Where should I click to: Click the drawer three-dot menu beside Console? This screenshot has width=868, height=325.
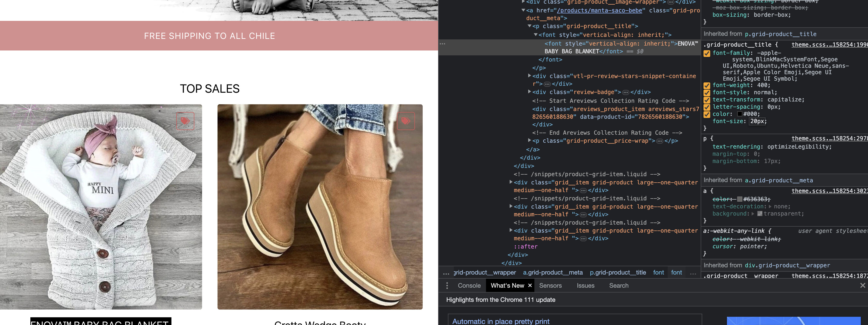[447, 286]
